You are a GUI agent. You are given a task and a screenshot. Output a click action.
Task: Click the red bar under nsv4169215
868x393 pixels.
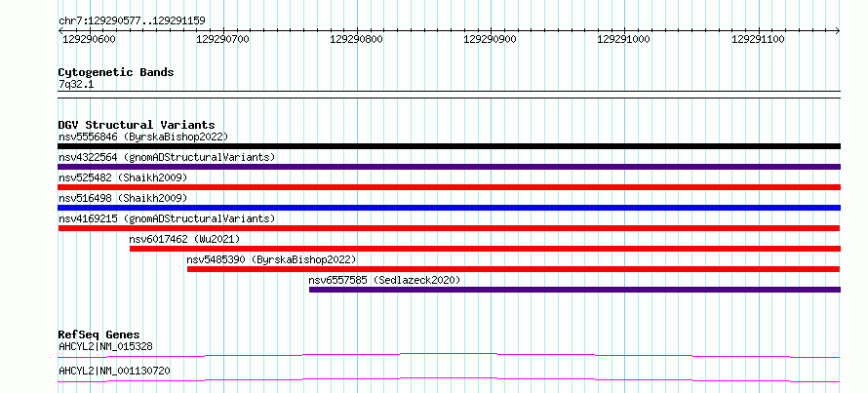(x=449, y=228)
